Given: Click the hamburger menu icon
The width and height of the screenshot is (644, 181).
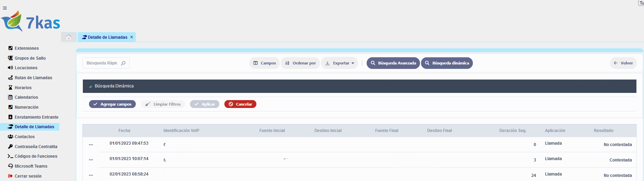Looking at the screenshot, I should pyautogui.click(x=5, y=8).
